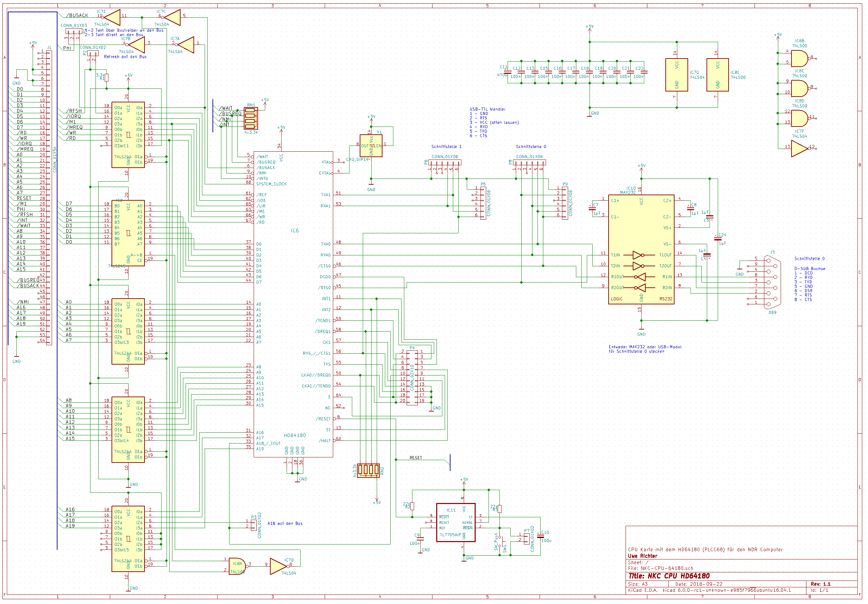Select the IC8A NAND gate
This screenshot has height=604, width=868.
pyautogui.click(x=238, y=566)
